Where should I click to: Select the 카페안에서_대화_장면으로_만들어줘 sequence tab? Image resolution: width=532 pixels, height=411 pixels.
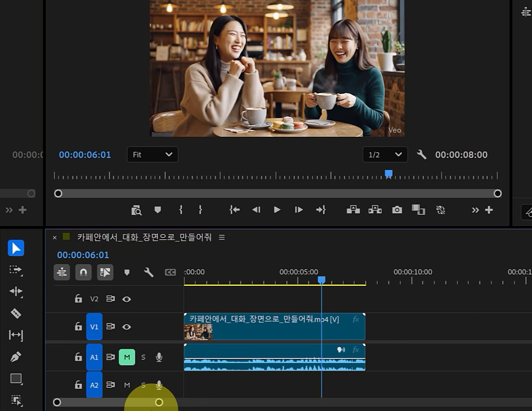pos(144,237)
